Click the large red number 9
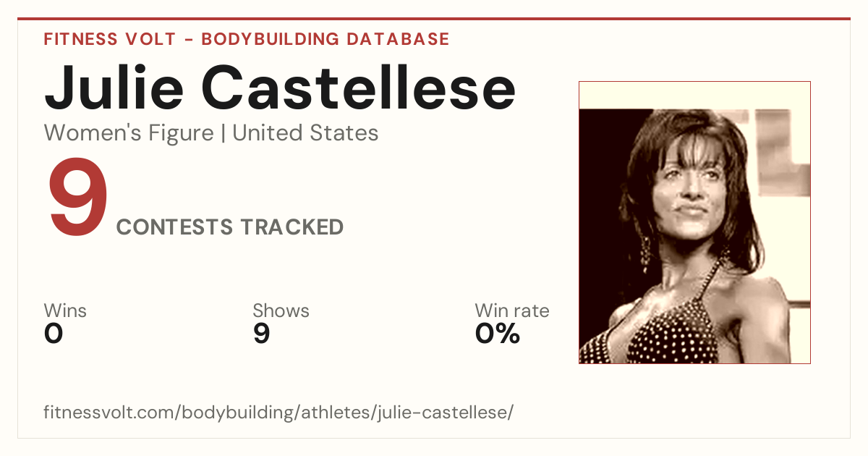 point(78,198)
